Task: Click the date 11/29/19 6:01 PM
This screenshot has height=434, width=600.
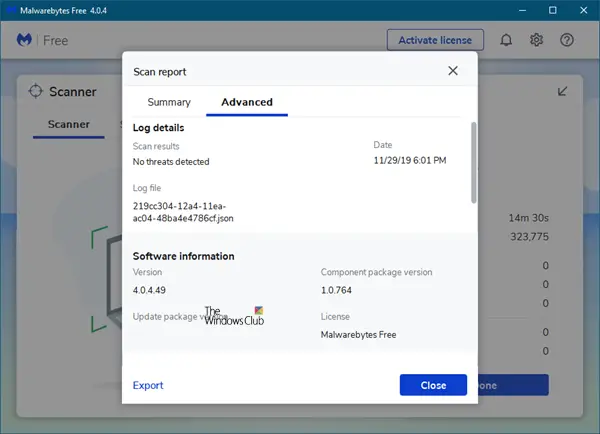Action: click(410, 160)
